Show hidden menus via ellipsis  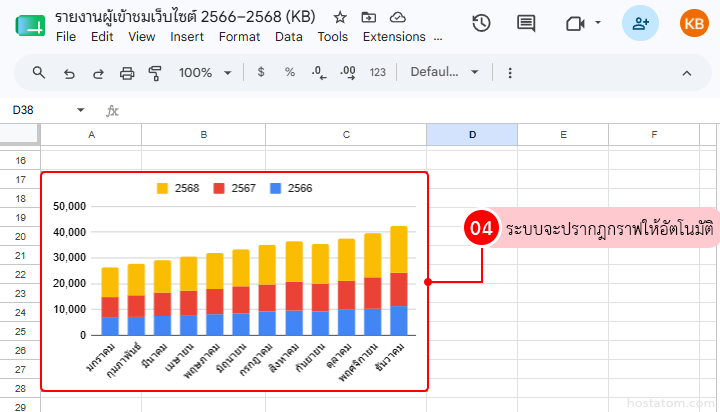tap(438, 39)
